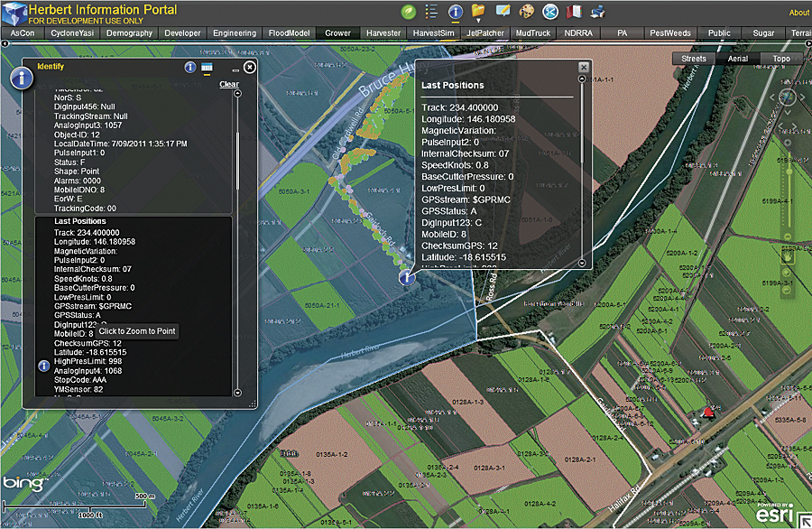
Task: Click the globe full-extent navigation icon
Action: [787, 97]
